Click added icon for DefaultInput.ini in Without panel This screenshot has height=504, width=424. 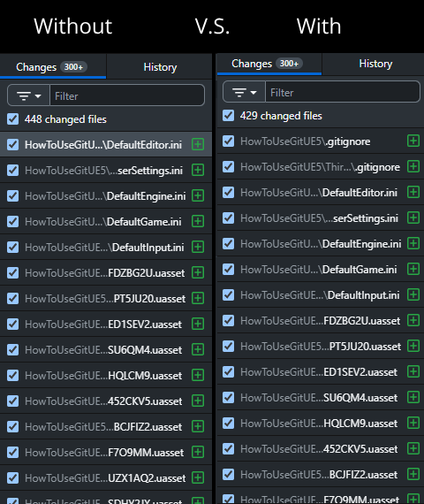[198, 247]
